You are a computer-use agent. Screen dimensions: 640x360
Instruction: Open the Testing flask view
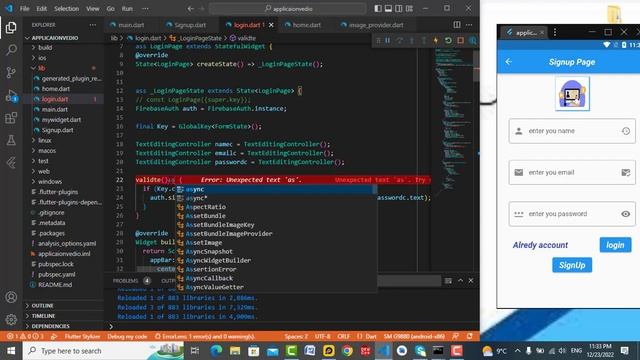[x=11, y=140]
